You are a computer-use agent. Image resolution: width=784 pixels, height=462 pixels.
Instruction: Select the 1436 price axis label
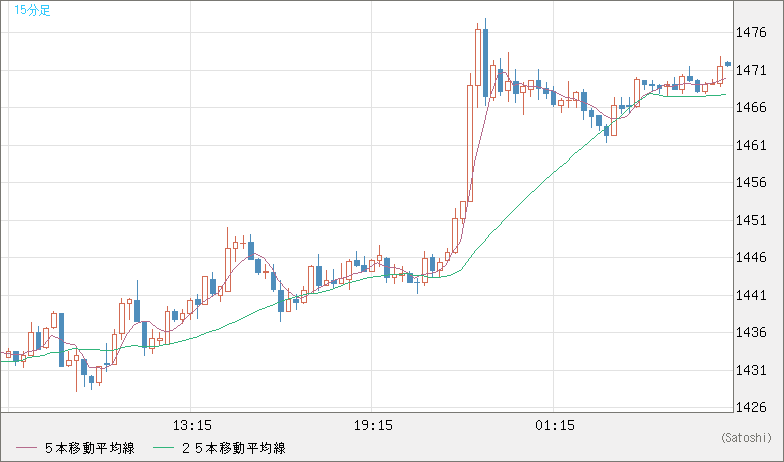(751, 332)
